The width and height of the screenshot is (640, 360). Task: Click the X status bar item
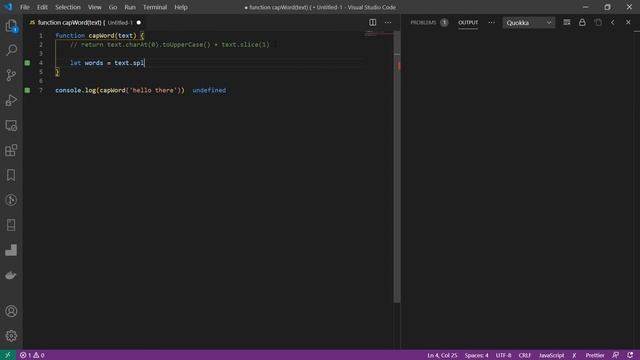tap(574, 355)
